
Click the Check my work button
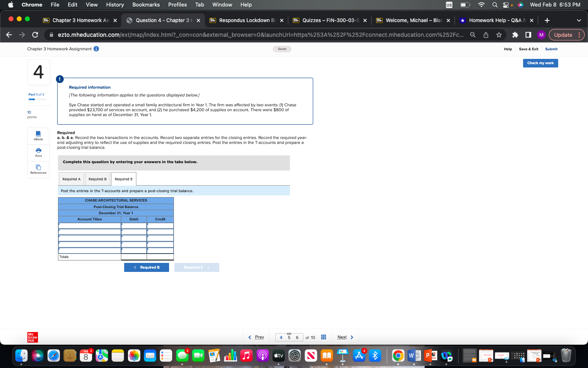(x=540, y=63)
